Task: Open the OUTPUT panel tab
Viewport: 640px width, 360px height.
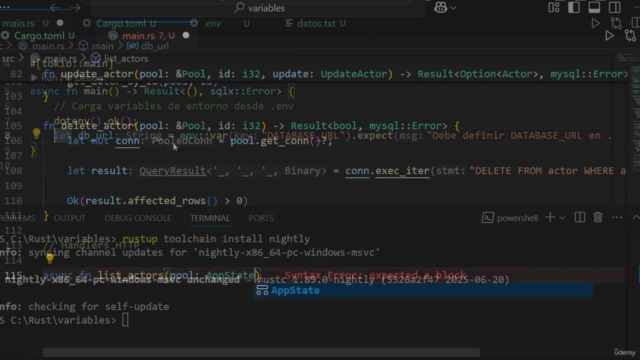Action: coord(70,218)
